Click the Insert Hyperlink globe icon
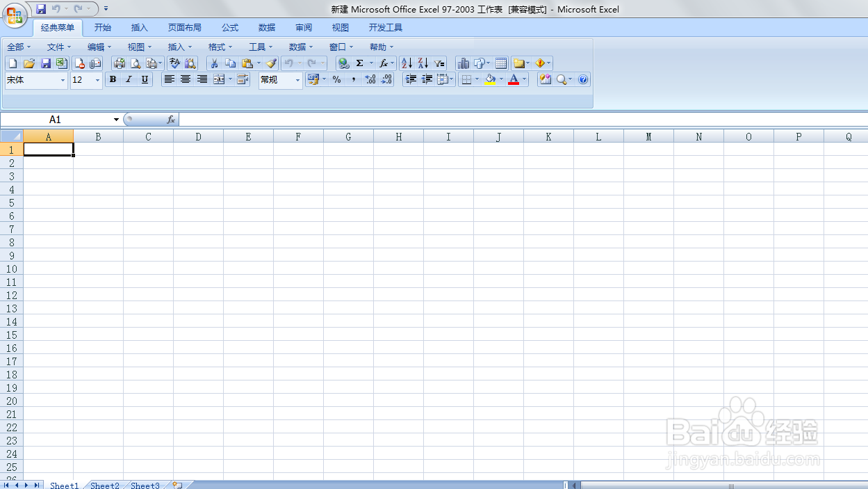 (343, 63)
